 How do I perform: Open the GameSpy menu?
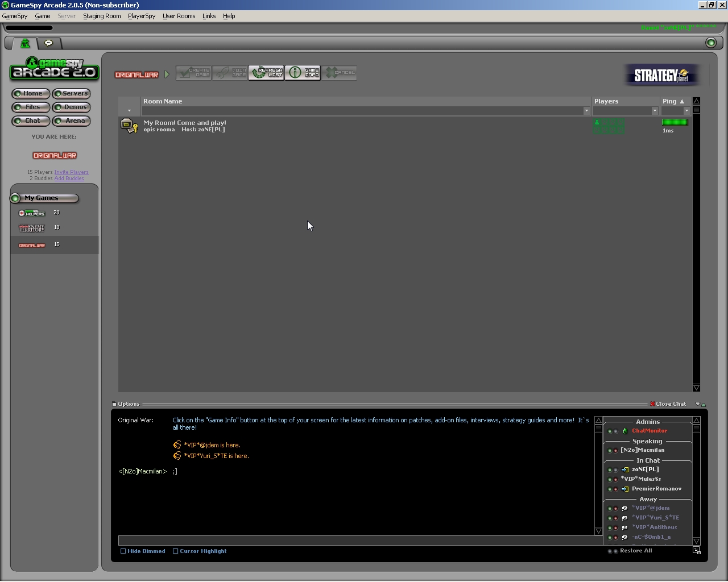(x=15, y=16)
